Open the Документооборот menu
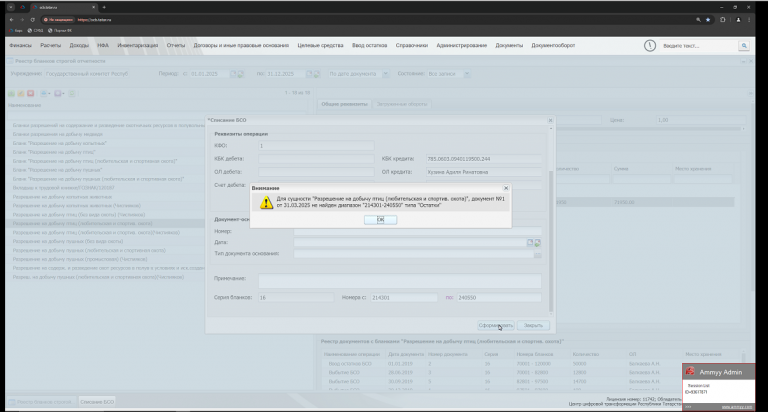The height and width of the screenshot is (412, 768). (553, 46)
